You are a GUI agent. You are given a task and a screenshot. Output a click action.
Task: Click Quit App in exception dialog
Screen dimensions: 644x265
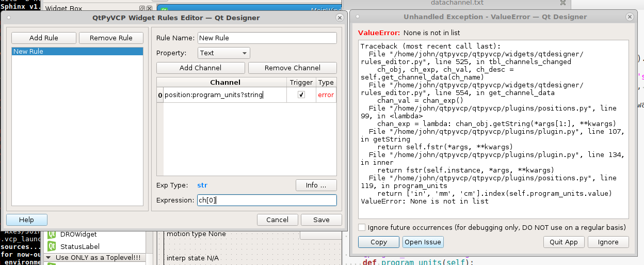(564, 242)
